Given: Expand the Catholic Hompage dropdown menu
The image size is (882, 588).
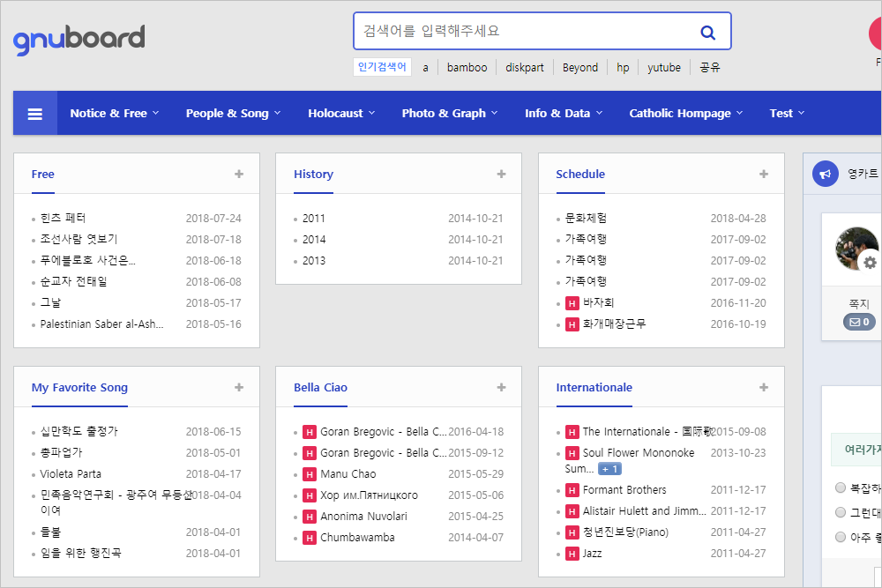Looking at the screenshot, I should pos(685,114).
